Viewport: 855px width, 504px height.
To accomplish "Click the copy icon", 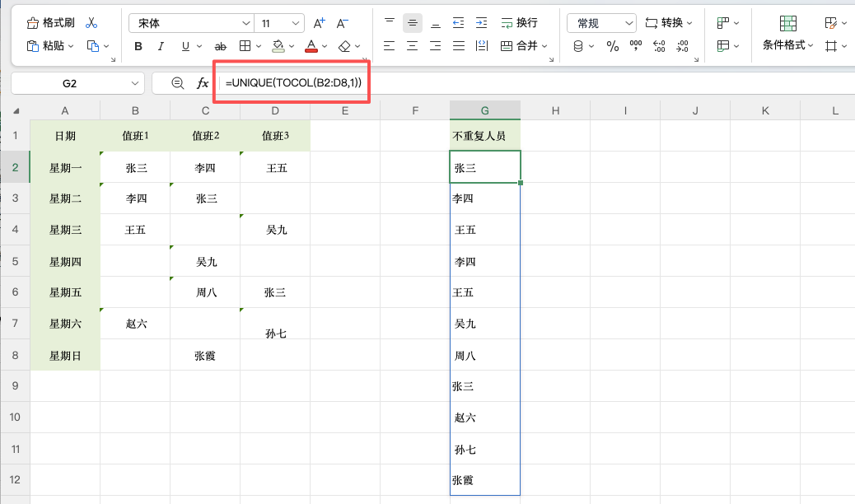I will pyautogui.click(x=93, y=46).
